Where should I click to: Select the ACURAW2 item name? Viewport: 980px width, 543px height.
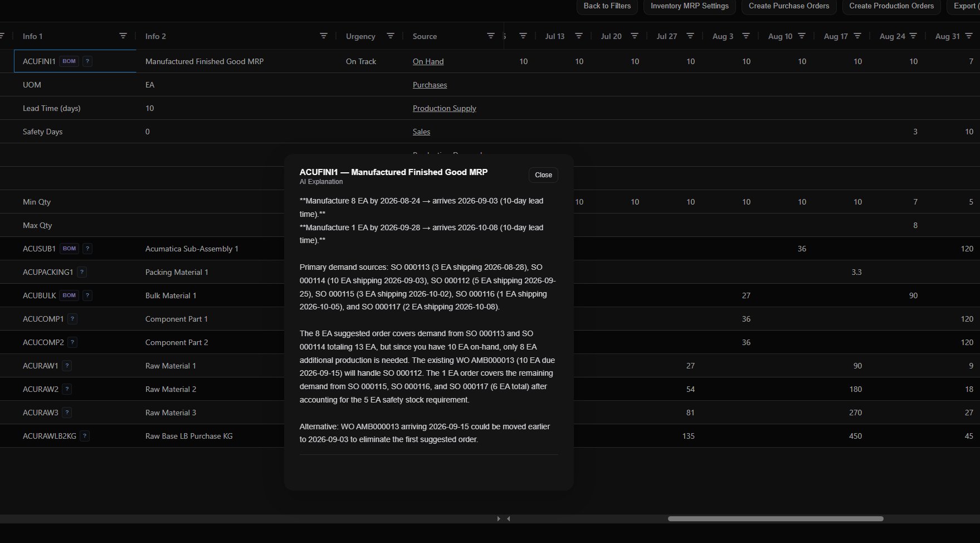40,389
